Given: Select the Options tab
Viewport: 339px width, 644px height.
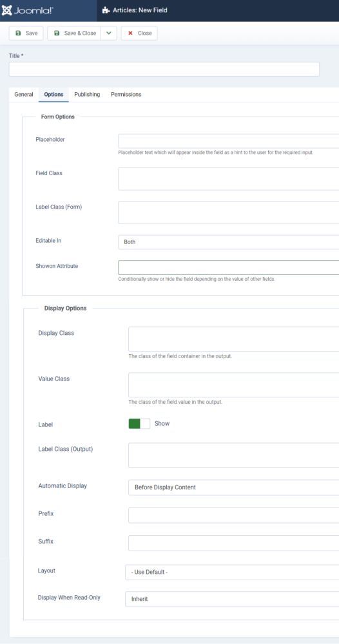Looking at the screenshot, I should click(54, 95).
